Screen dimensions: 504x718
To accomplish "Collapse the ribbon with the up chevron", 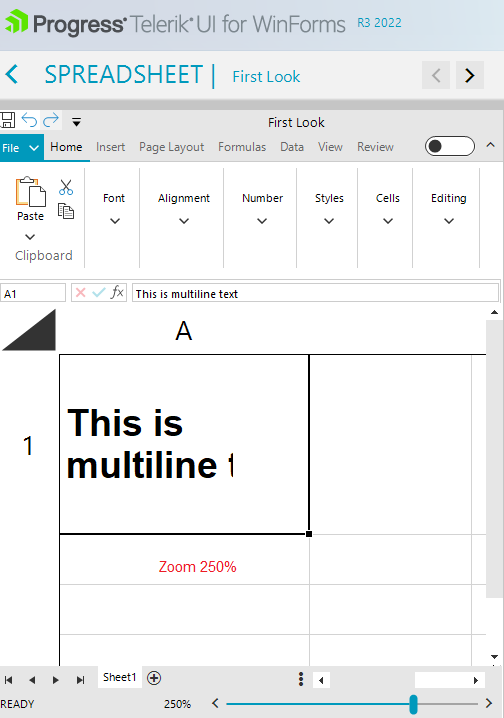I will click(x=490, y=145).
